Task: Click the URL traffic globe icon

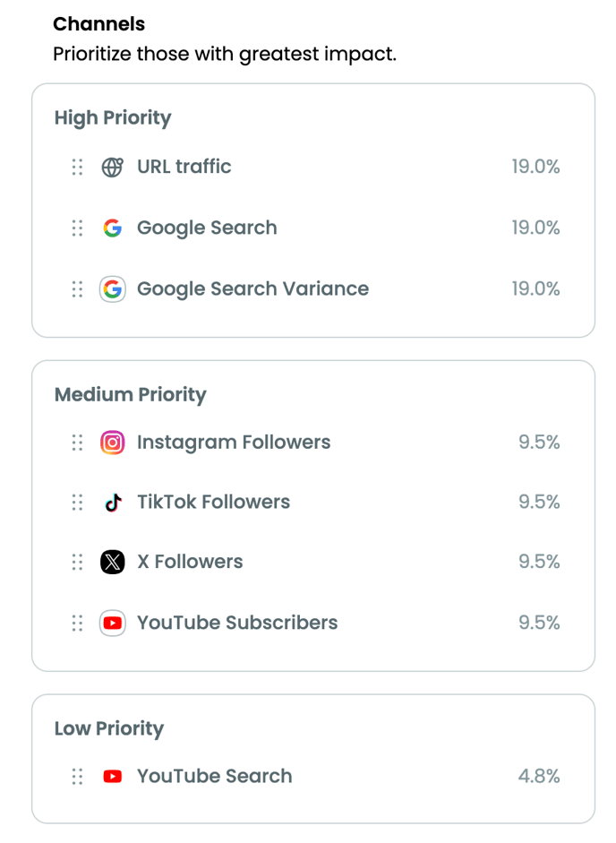Action: [x=112, y=168]
